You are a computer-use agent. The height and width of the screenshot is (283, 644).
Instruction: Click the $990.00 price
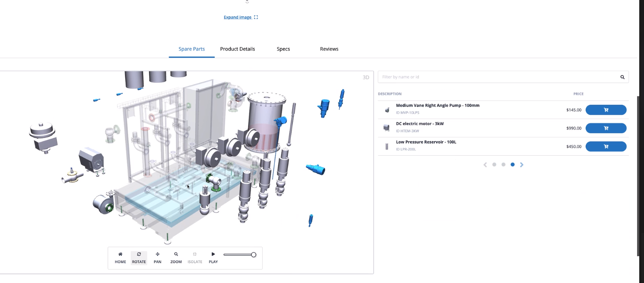tap(574, 128)
